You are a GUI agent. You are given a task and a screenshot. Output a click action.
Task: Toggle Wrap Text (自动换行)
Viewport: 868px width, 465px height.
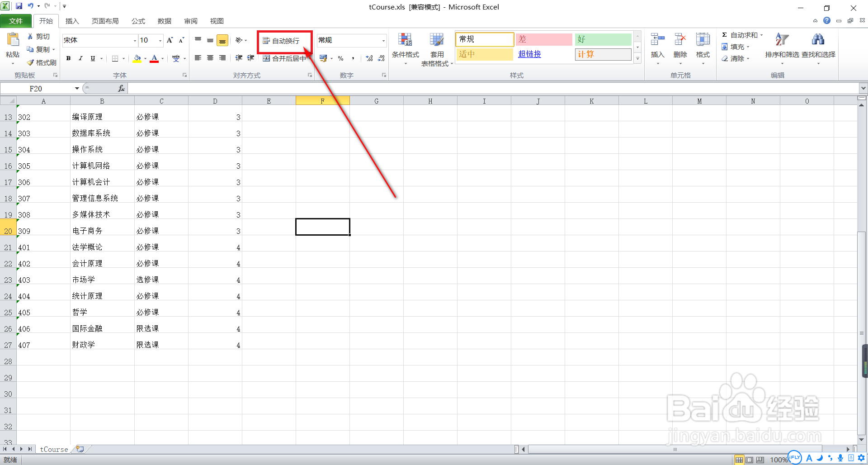tap(281, 41)
